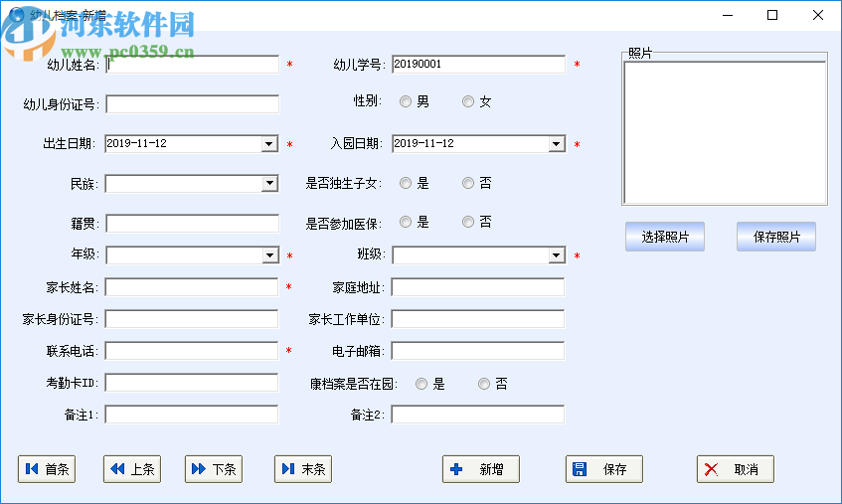Open the 入园日期 date dropdown

coord(557,144)
